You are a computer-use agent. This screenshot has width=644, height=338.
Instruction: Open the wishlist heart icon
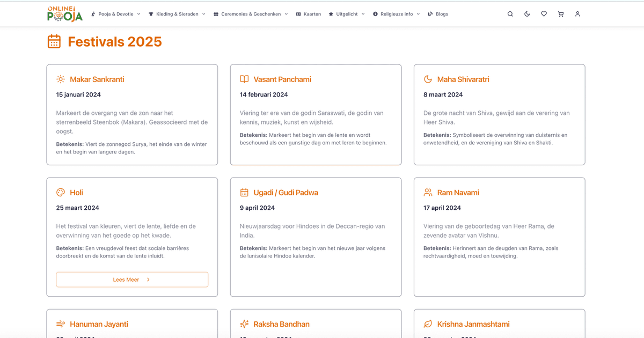click(544, 14)
